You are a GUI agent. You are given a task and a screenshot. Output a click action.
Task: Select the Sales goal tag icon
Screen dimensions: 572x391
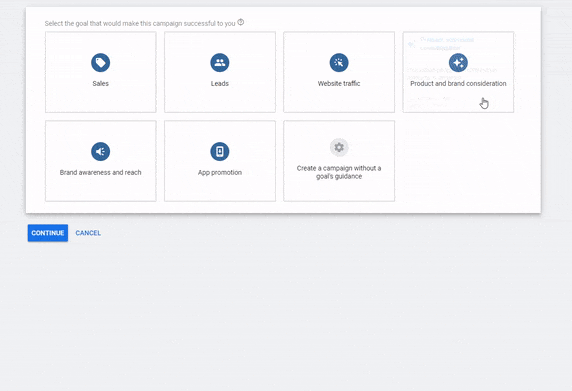(x=100, y=63)
